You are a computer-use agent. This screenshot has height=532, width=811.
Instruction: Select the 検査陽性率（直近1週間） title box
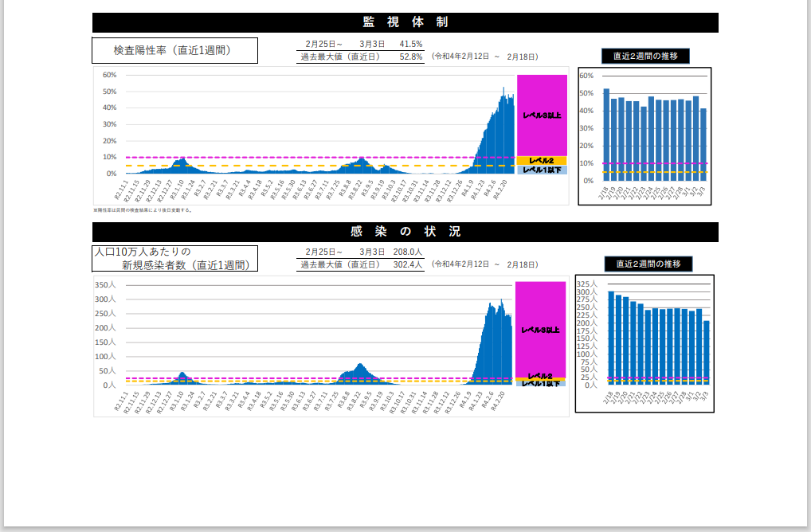click(x=174, y=50)
